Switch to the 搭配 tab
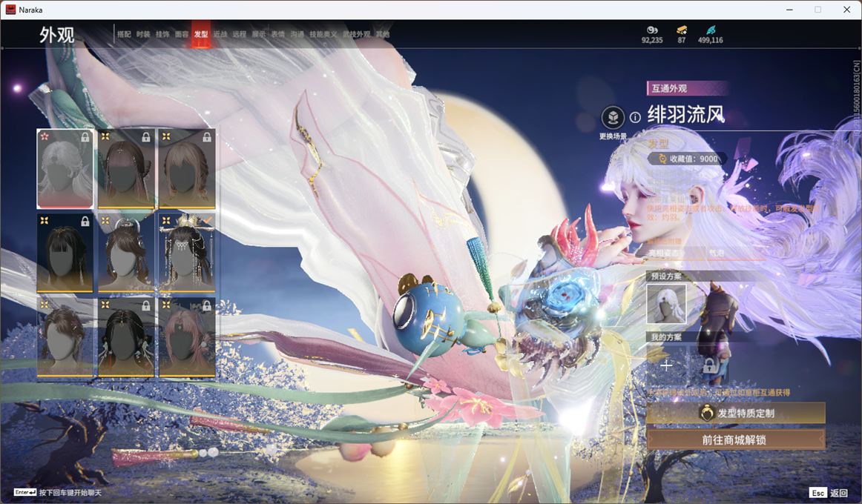 124,34
